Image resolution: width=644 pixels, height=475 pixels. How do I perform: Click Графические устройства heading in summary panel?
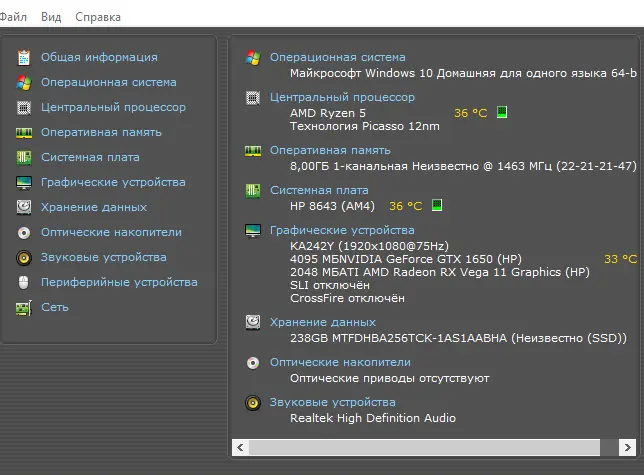click(342, 230)
